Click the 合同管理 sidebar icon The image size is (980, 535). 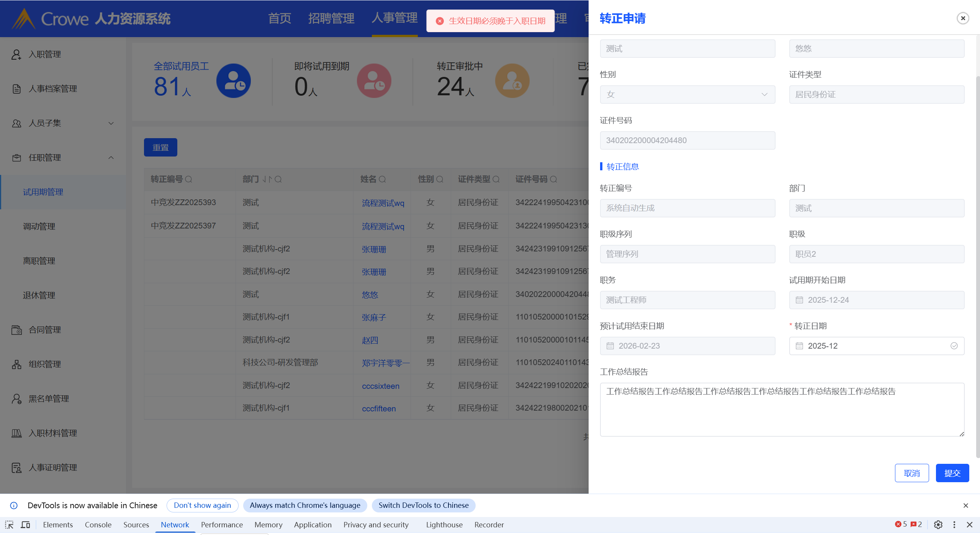16,330
